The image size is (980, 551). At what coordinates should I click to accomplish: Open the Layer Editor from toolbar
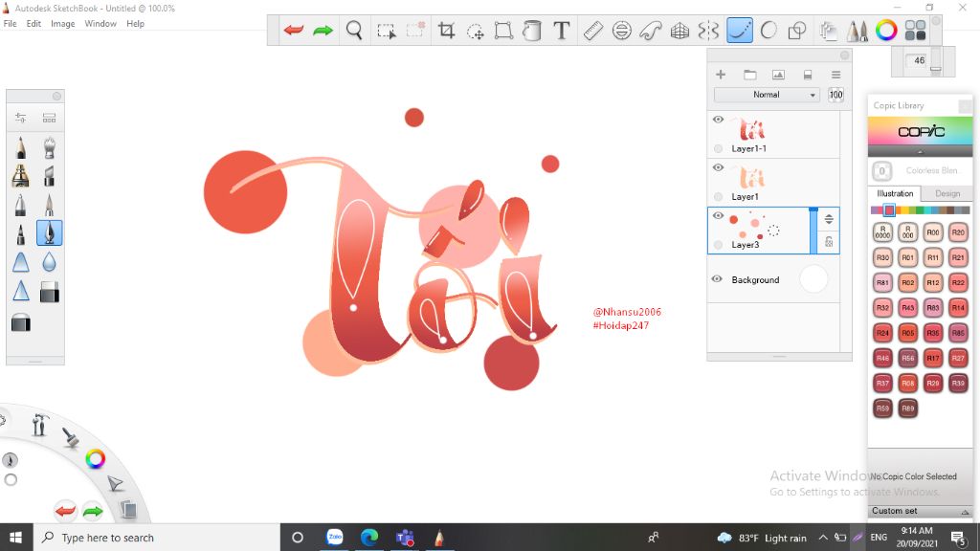(x=828, y=31)
